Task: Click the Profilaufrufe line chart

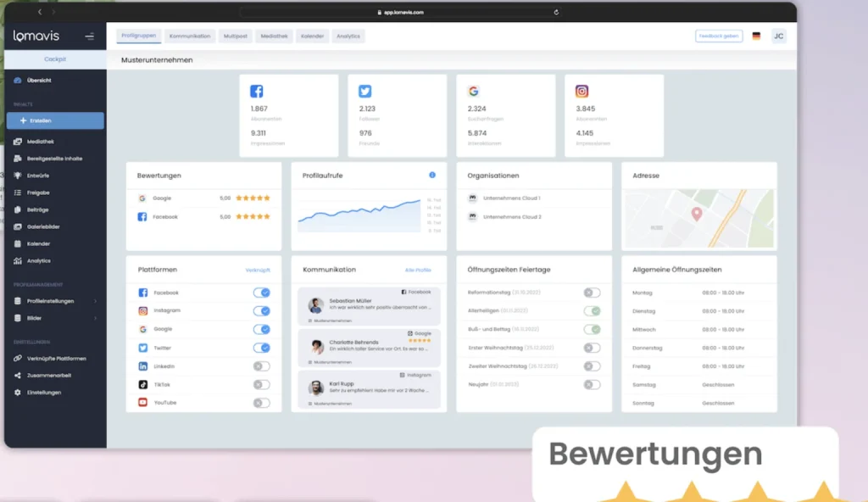Action: click(x=359, y=216)
